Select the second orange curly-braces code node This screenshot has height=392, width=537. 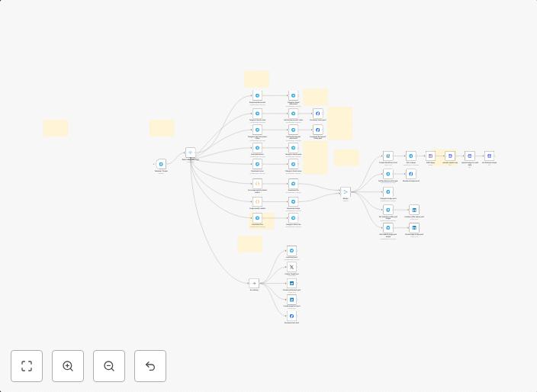coord(258,201)
